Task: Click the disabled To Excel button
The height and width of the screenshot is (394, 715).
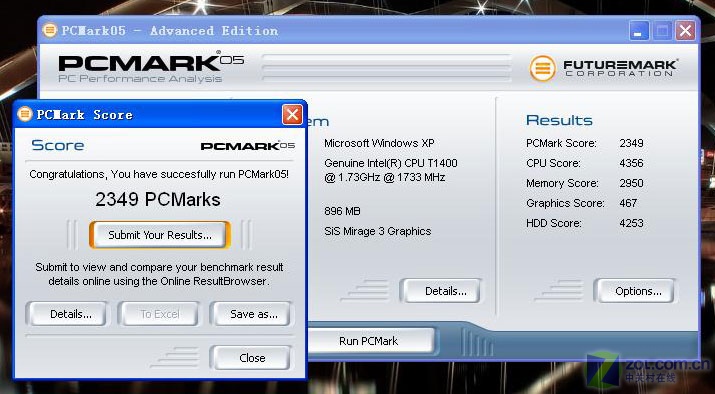Action: pos(160,314)
